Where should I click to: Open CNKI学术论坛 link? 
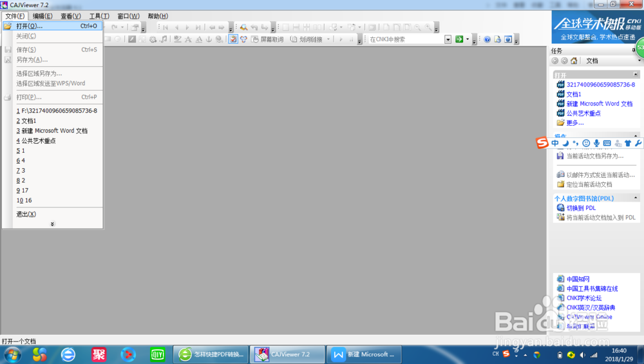coord(584,298)
